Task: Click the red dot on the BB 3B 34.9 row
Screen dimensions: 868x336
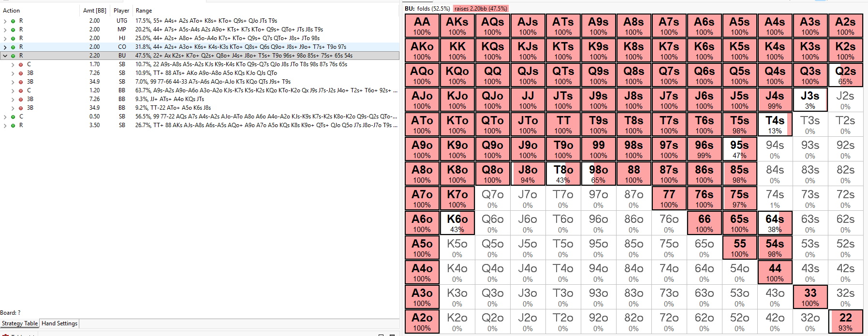Action: [21, 108]
